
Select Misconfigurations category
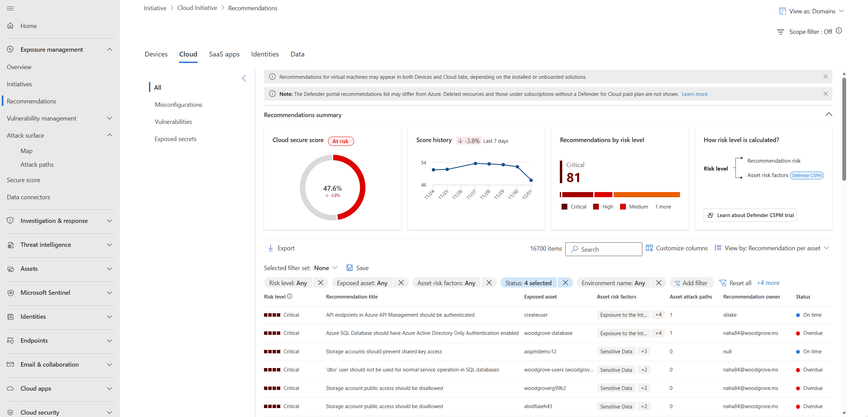(x=178, y=104)
